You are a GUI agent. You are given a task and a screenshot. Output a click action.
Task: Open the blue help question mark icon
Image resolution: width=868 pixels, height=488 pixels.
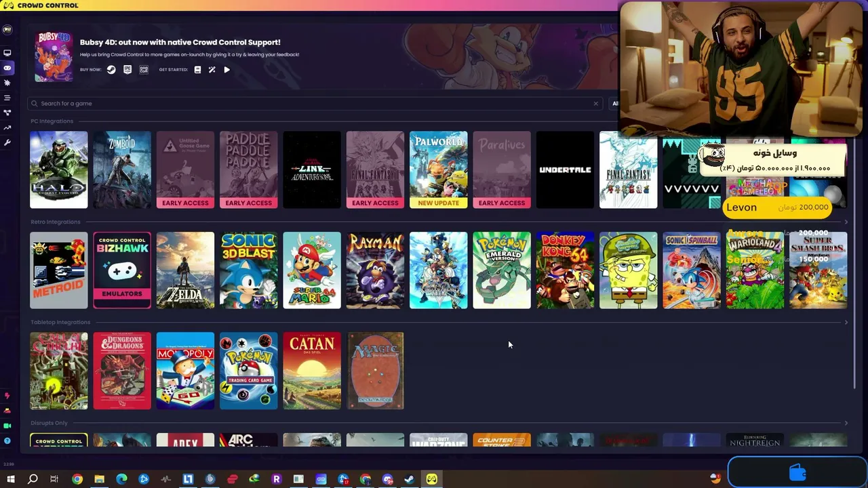[7, 441]
